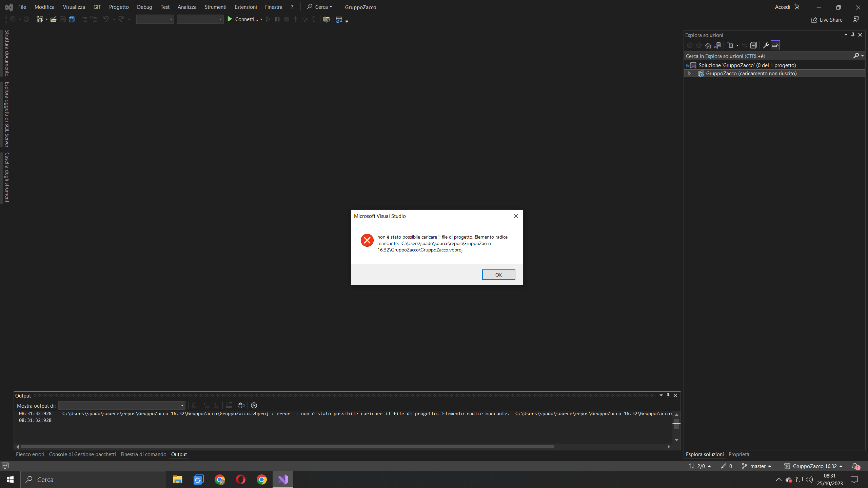Open Opera browser from the taskbar
This screenshot has height=488, width=868.
pos(240,480)
